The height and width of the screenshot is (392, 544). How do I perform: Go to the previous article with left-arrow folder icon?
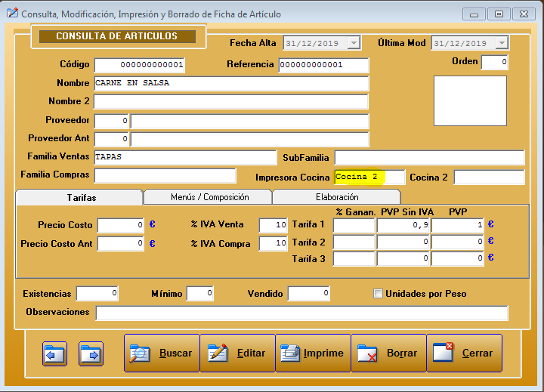click(x=55, y=353)
